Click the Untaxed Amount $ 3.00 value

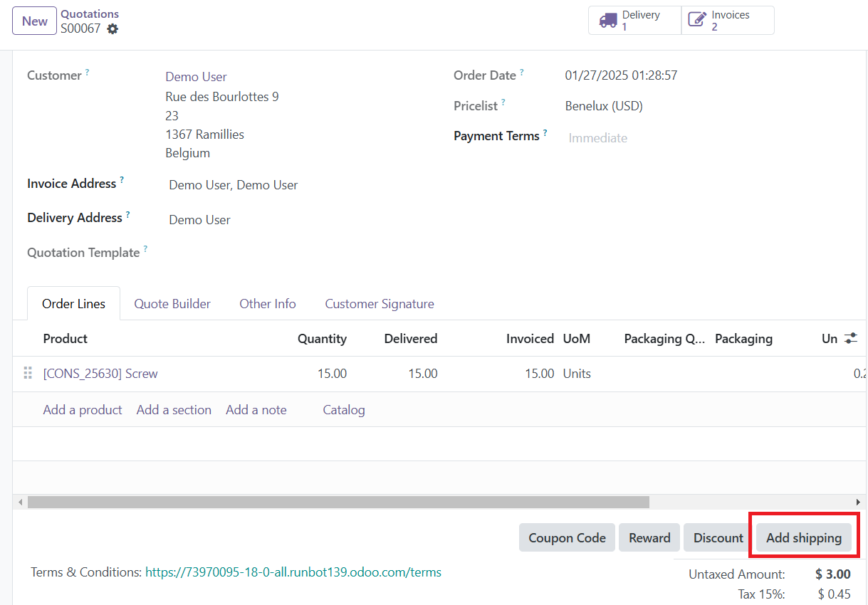833,574
